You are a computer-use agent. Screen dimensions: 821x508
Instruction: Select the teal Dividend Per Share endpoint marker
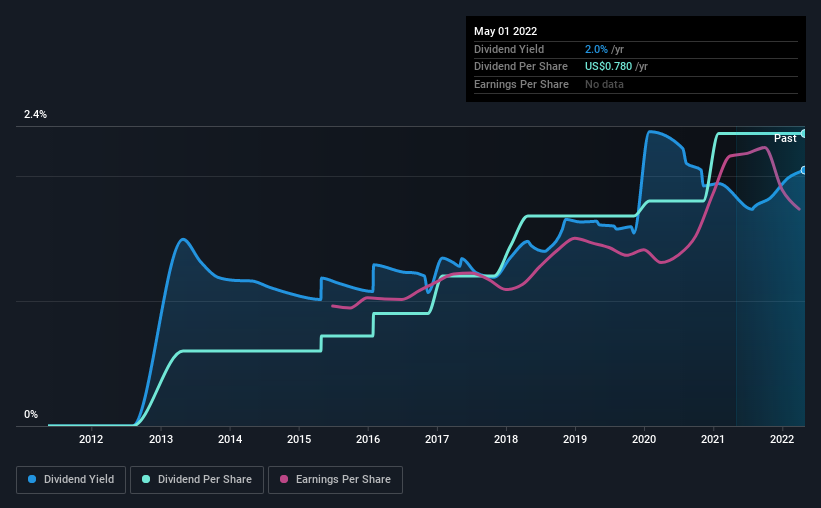point(803,133)
